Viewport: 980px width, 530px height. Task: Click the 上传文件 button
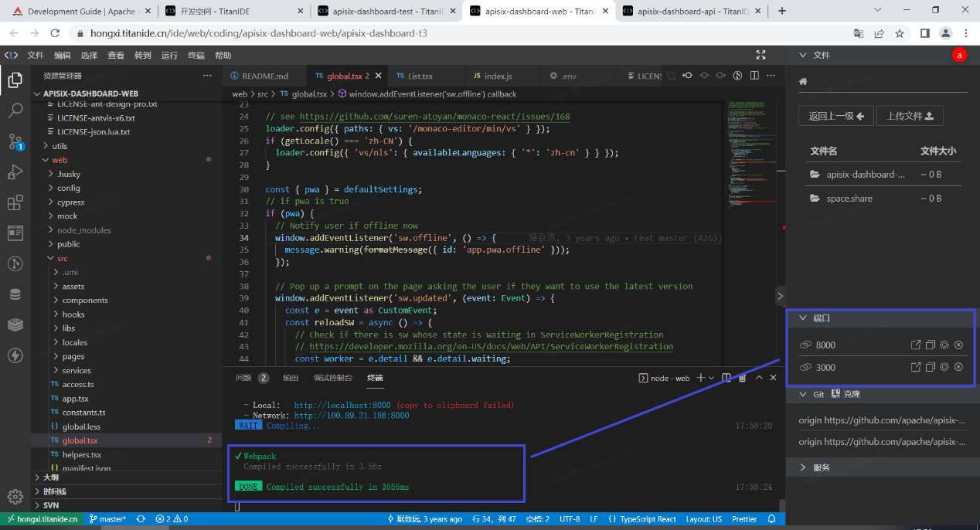click(910, 116)
